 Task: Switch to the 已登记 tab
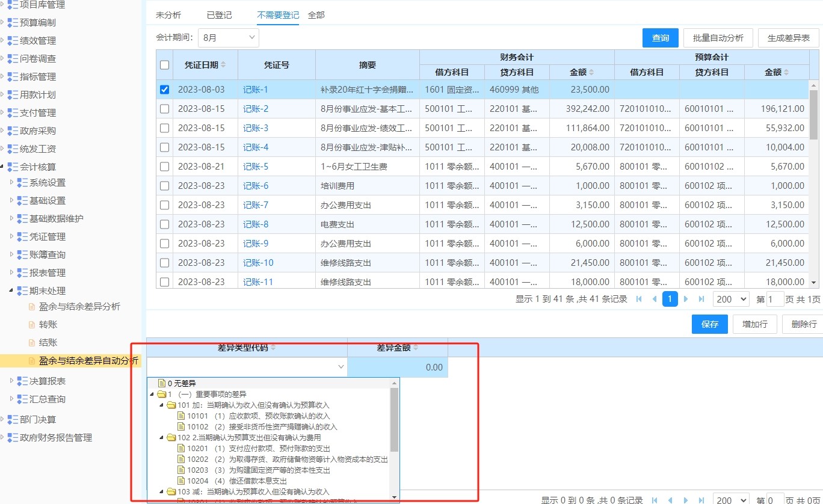coord(219,15)
